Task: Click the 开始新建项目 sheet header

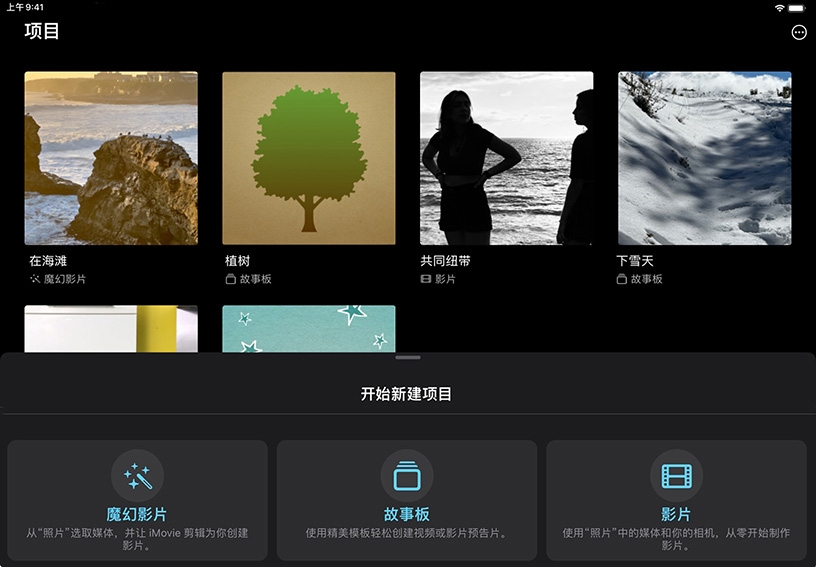Action: tap(407, 394)
